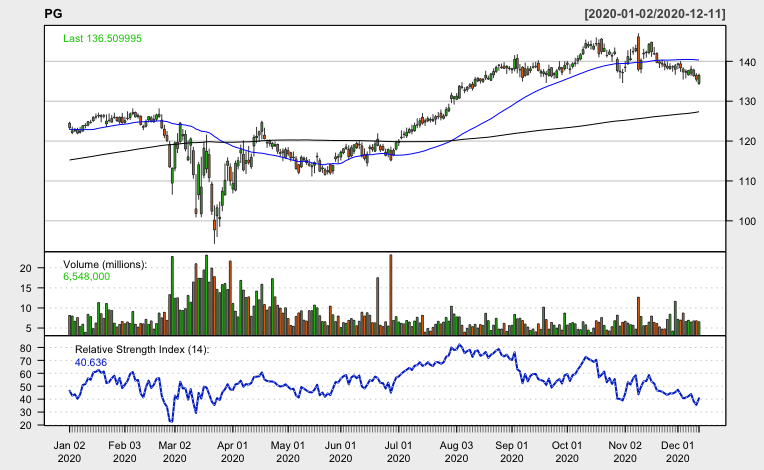Click the 140 price axis label
This screenshot has width=764, height=470.
click(747, 62)
